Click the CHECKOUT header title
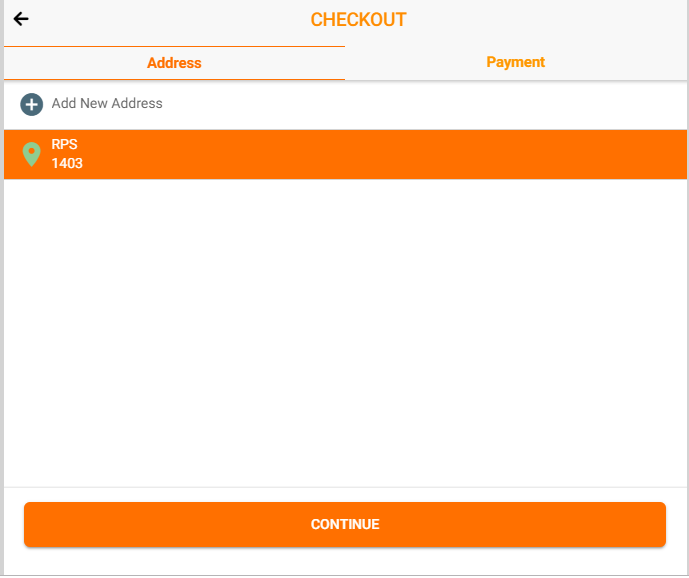The height and width of the screenshot is (578, 689). pyautogui.click(x=358, y=20)
